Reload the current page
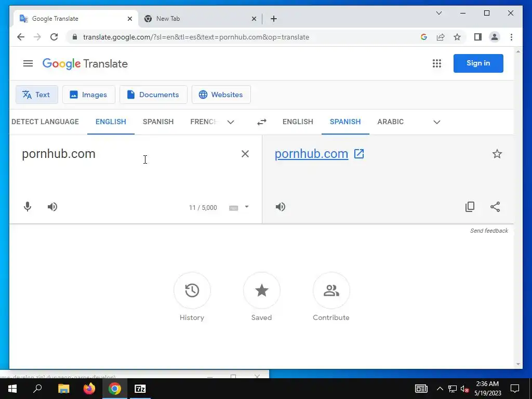Viewport: 532px width, 399px height. point(54,37)
